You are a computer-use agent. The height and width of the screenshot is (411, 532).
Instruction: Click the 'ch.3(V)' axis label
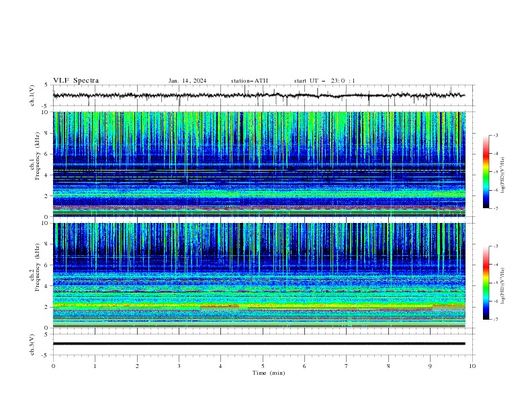[x=32, y=345]
